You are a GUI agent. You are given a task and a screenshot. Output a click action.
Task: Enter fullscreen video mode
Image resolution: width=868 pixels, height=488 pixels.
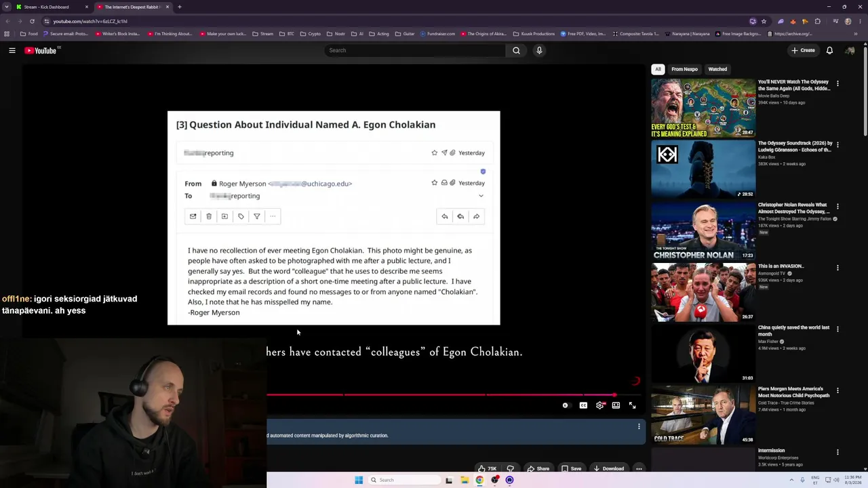click(x=632, y=405)
